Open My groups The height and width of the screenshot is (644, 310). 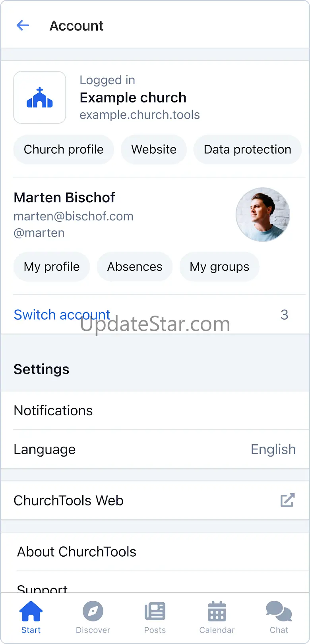pos(219,267)
